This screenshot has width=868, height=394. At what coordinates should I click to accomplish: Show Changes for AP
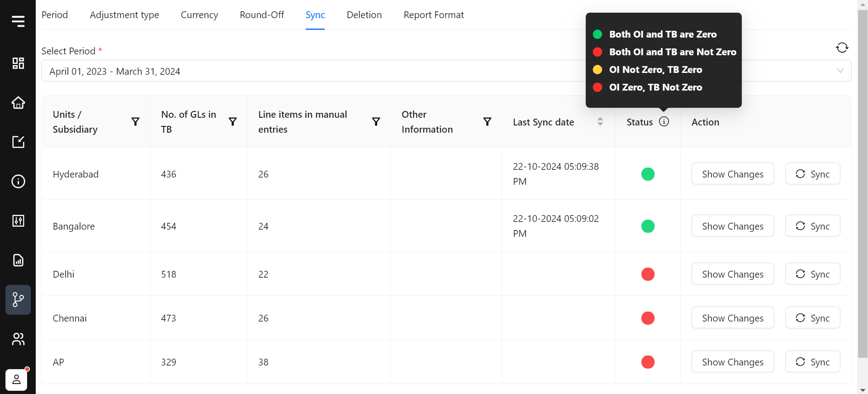(732, 362)
